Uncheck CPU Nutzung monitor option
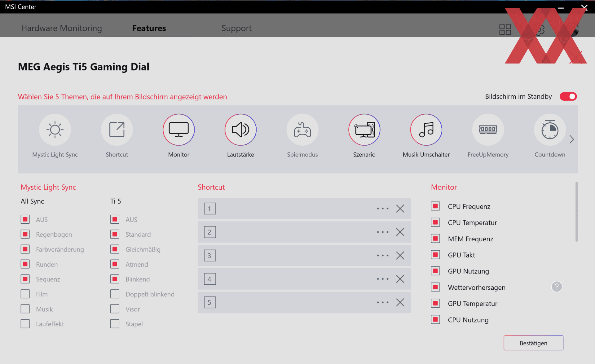595x364 pixels. tap(435, 320)
